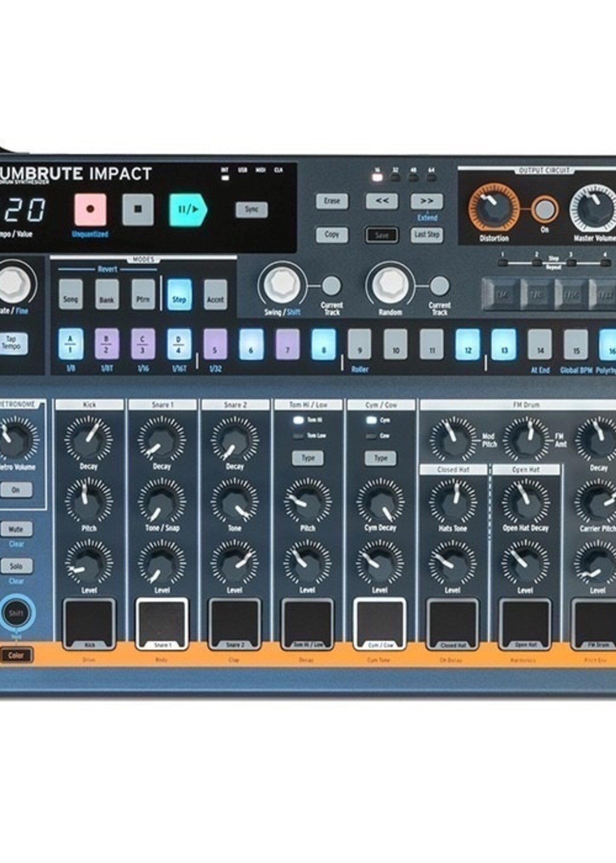
Task: Adjust the Kick Decay knob
Action: click(x=89, y=440)
